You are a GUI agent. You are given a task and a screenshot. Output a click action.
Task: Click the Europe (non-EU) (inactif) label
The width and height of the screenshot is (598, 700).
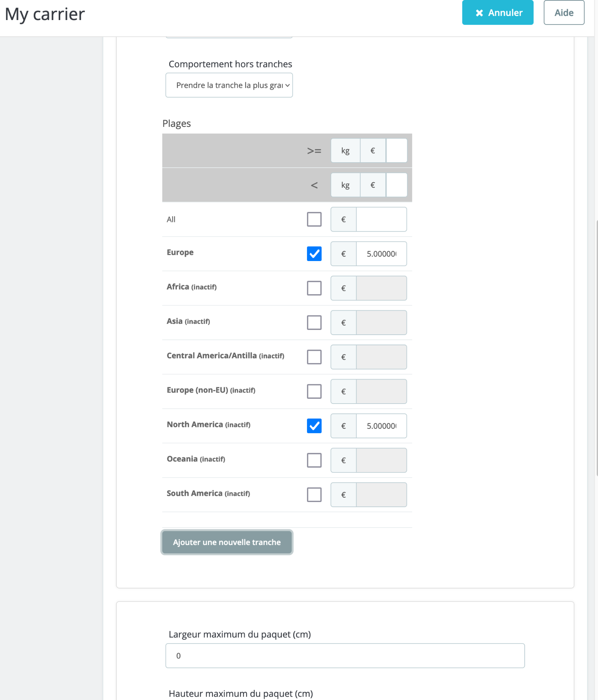211,390
